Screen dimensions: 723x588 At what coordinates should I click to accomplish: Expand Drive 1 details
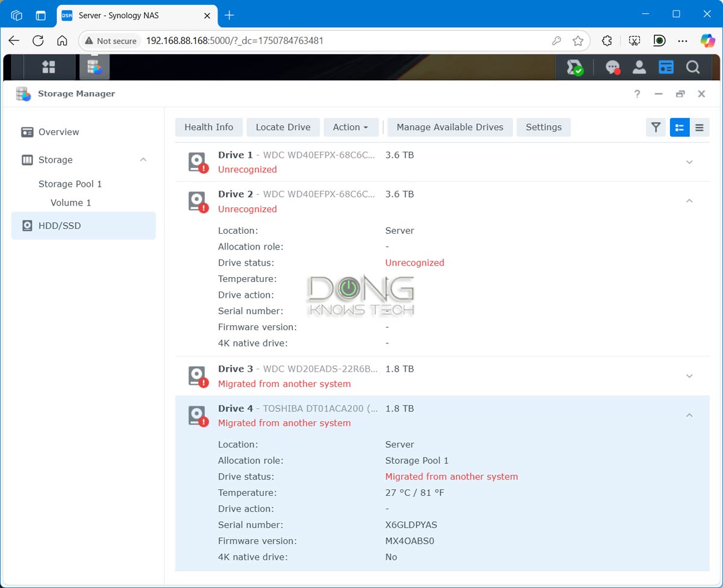point(689,162)
